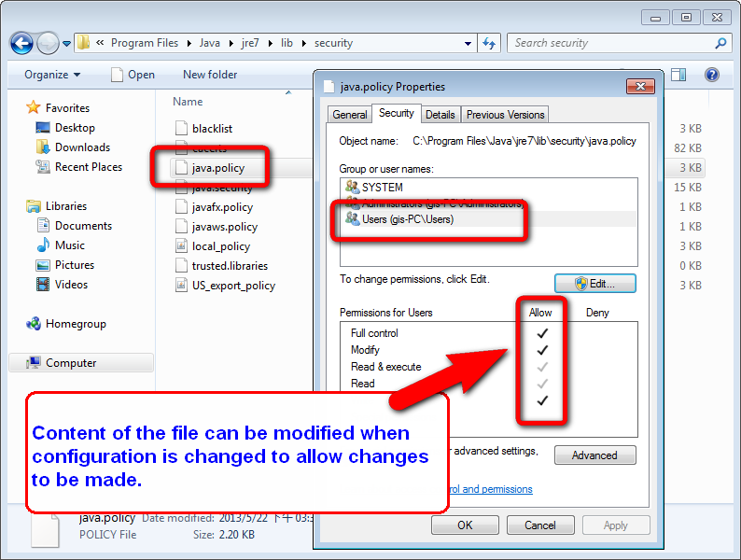Image resolution: width=741 pixels, height=560 pixels.
Task: Sort files by Name column header
Action: point(188,102)
